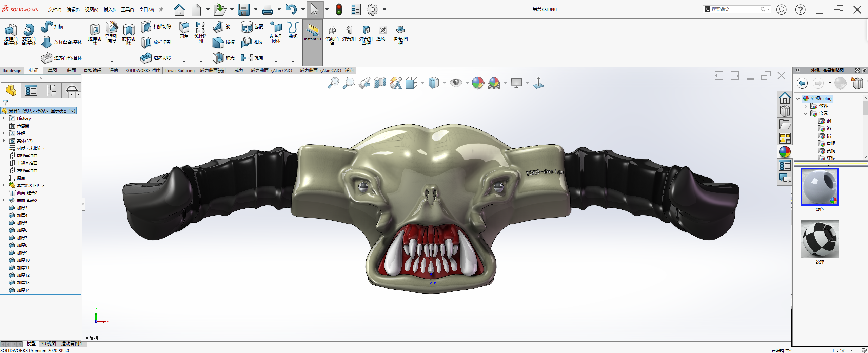The height and width of the screenshot is (353, 868).
Task: Click the user Login account button
Action: pos(782,10)
